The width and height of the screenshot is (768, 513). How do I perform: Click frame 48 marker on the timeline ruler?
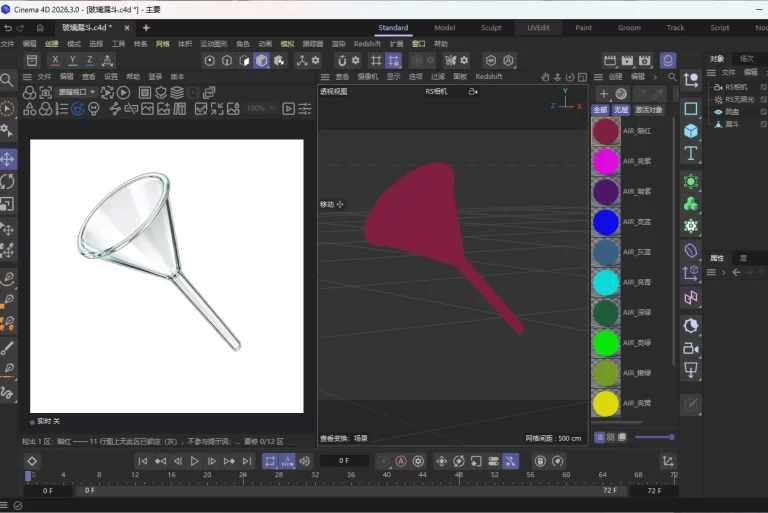click(x=459, y=475)
